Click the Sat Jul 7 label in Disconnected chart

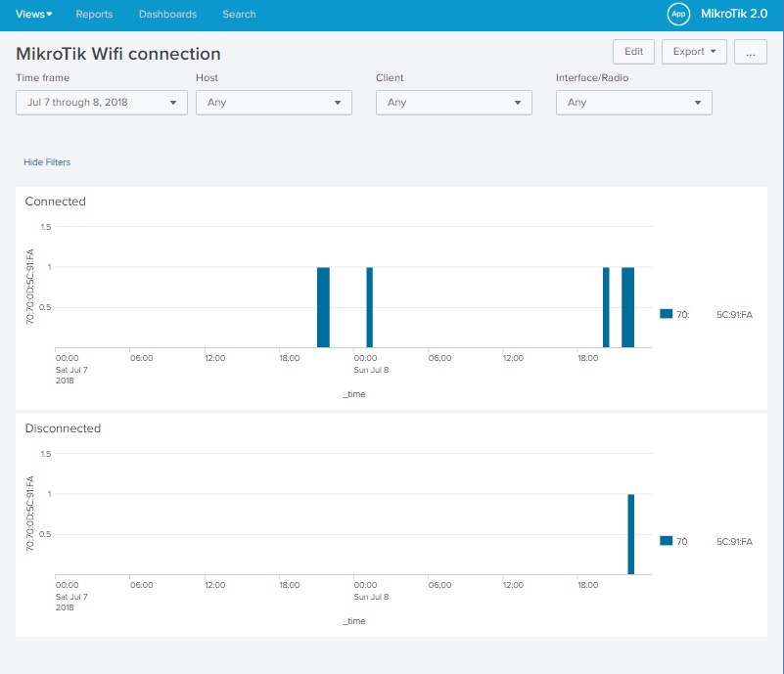click(x=71, y=597)
